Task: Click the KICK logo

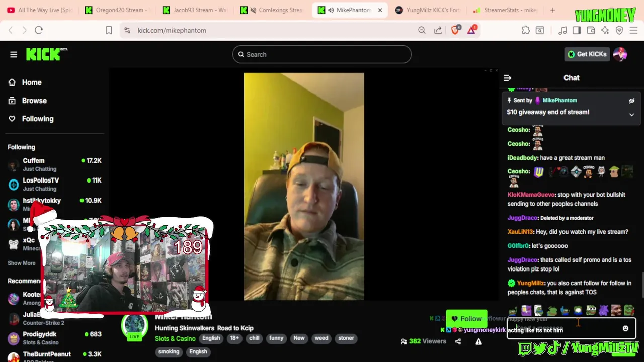Action: (46, 54)
